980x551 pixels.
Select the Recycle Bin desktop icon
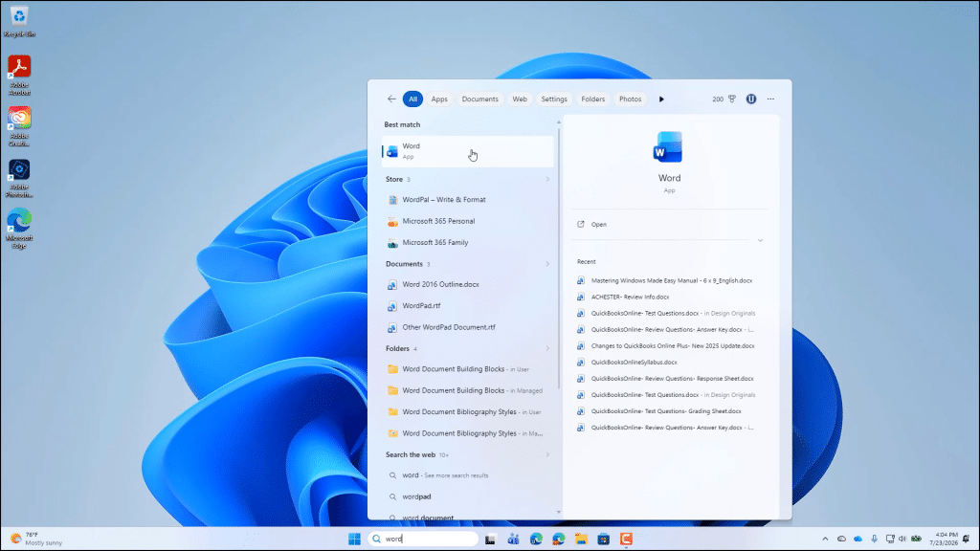(x=19, y=21)
